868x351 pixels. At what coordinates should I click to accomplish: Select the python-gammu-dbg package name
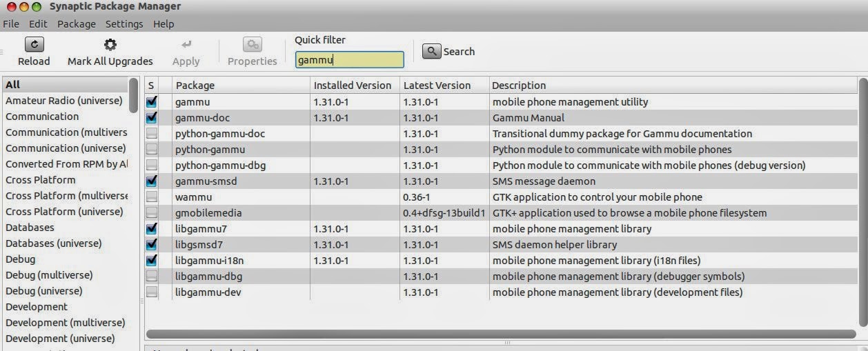220,165
